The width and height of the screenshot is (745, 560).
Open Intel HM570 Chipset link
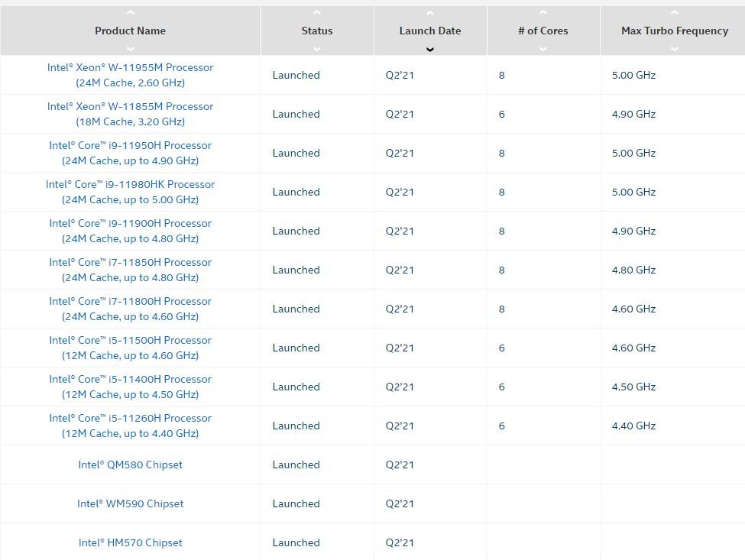pos(130,542)
